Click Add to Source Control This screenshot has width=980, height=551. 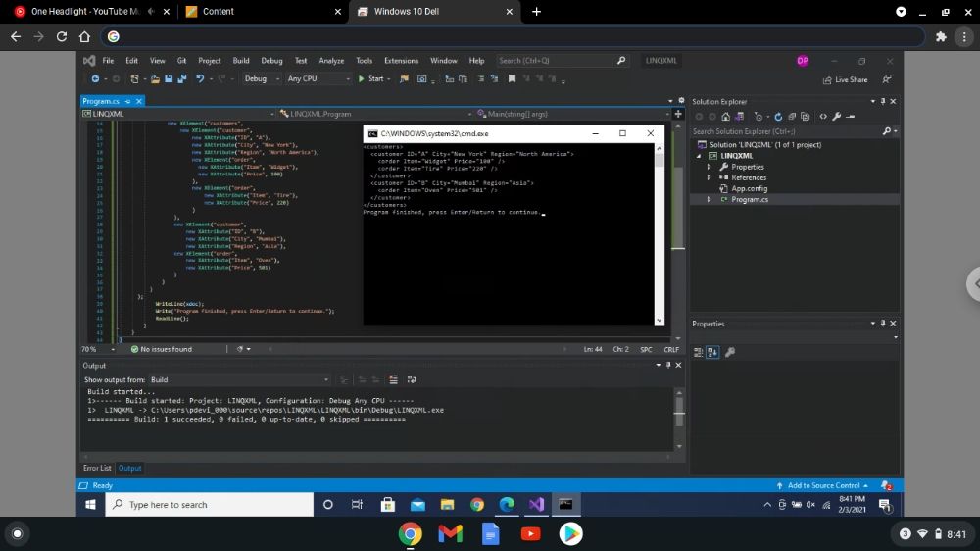(822, 485)
